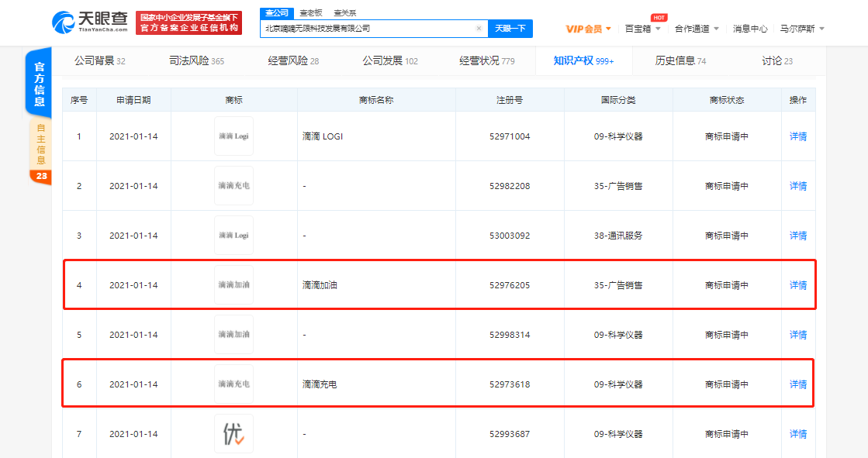Click the 商标状态 column header
Screen dimensions: 868x458
click(x=726, y=100)
